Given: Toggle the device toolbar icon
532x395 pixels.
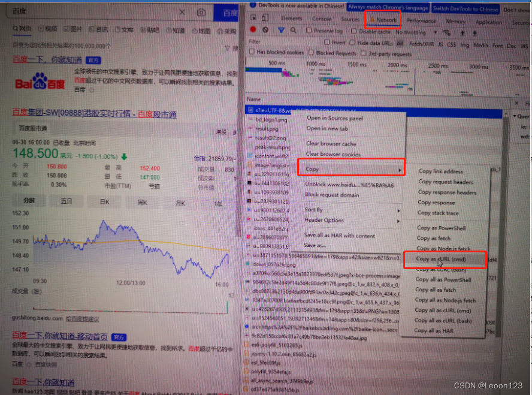Looking at the screenshot, I should pos(265,17).
